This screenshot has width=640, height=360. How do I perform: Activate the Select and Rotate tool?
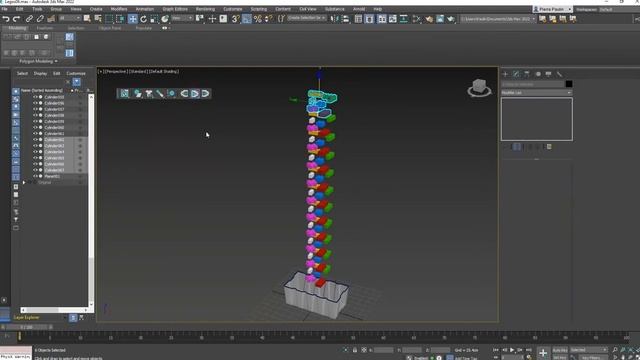pyautogui.click(x=143, y=19)
